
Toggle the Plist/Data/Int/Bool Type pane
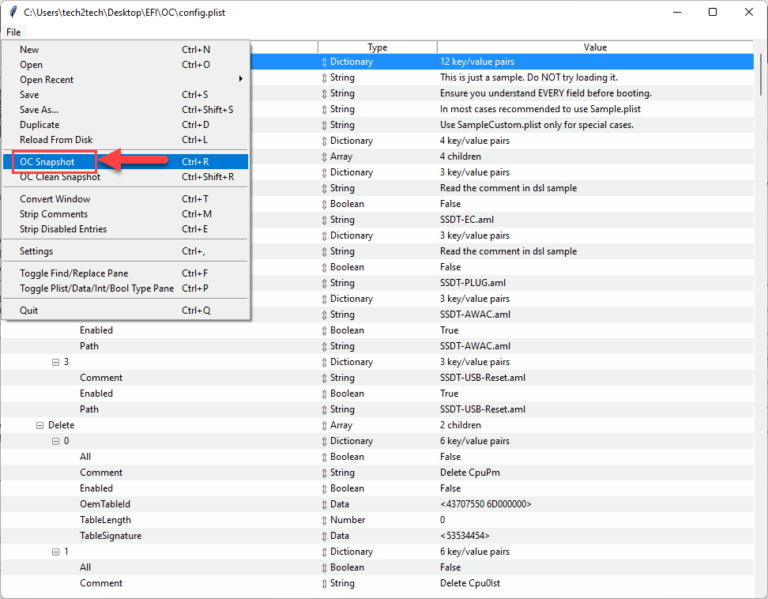pyautogui.click(x=96, y=289)
